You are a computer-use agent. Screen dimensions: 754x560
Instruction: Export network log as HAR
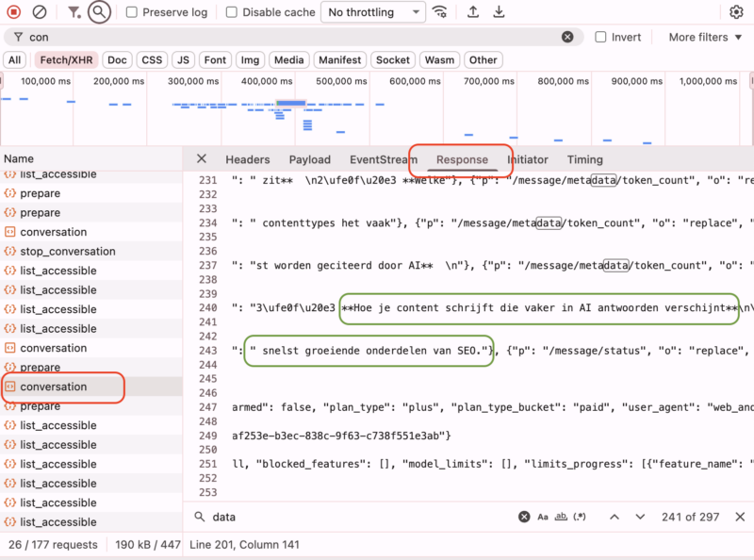[x=500, y=12]
